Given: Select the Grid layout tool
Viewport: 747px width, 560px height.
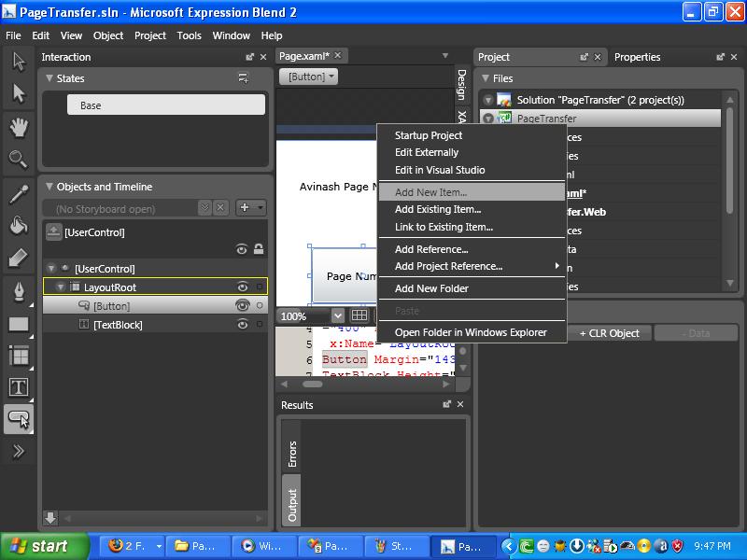Looking at the screenshot, I should click(19, 356).
